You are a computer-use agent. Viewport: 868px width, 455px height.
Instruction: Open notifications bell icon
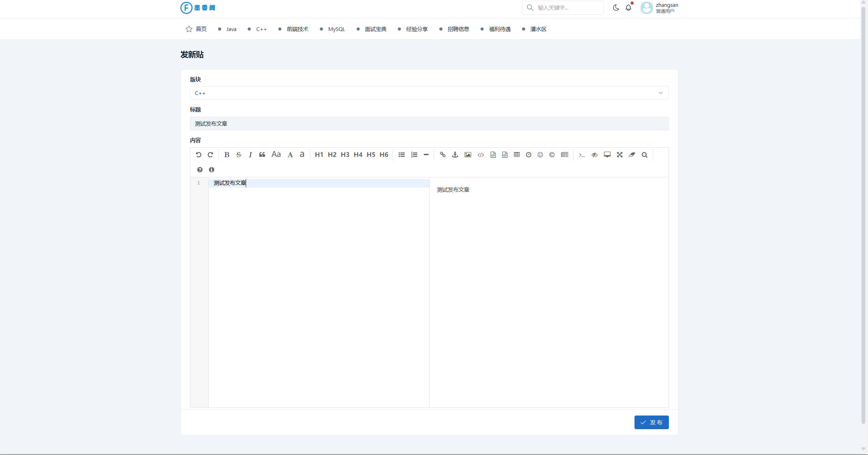[x=628, y=7]
